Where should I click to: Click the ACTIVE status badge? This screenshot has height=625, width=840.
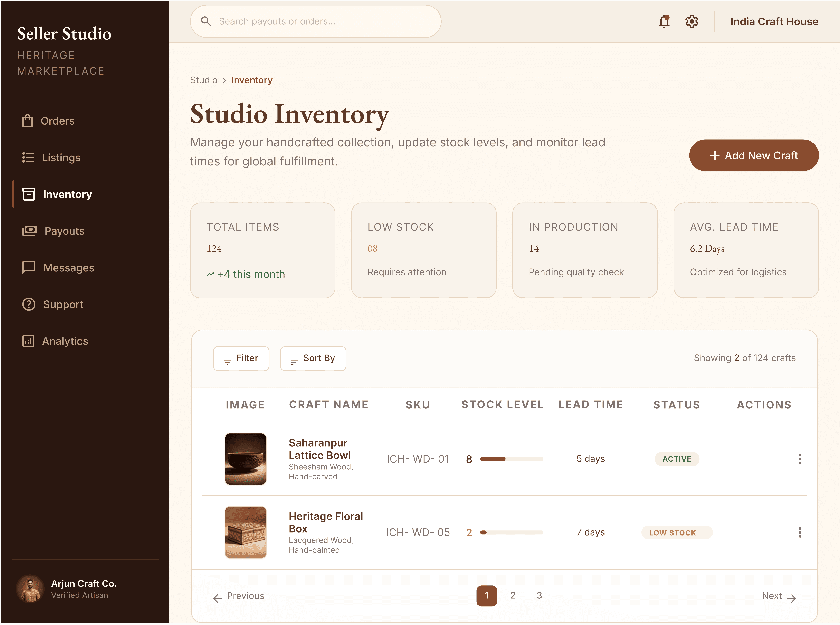[x=677, y=459]
